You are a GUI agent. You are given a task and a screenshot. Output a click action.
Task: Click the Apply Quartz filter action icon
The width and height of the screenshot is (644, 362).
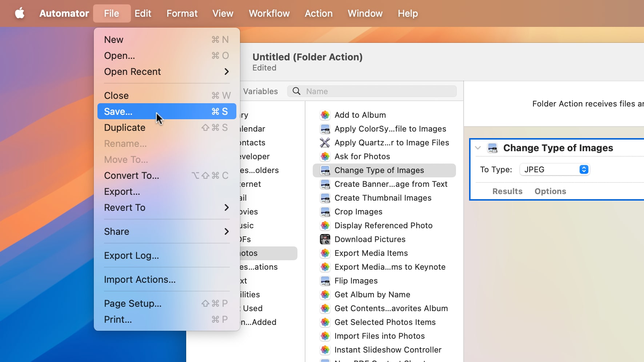click(325, 143)
